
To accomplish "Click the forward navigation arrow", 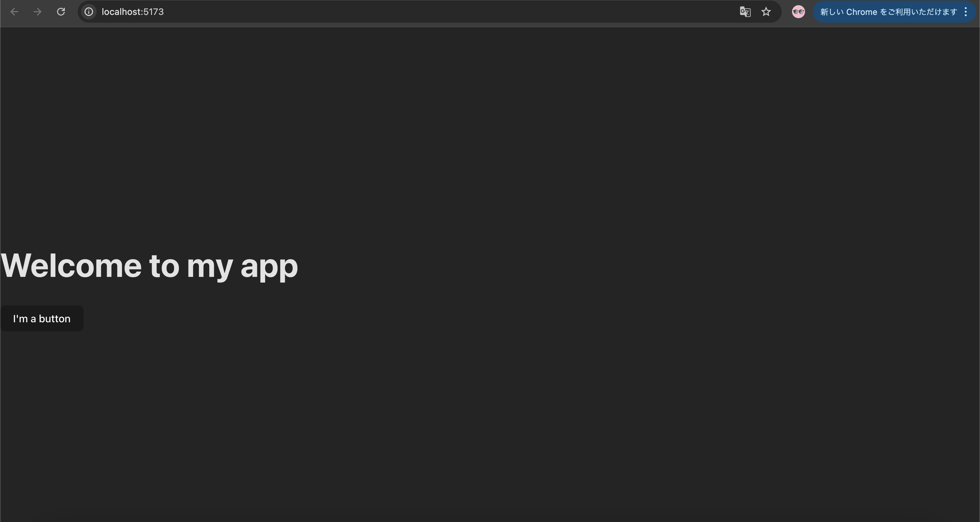I will click(x=37, y=12).
